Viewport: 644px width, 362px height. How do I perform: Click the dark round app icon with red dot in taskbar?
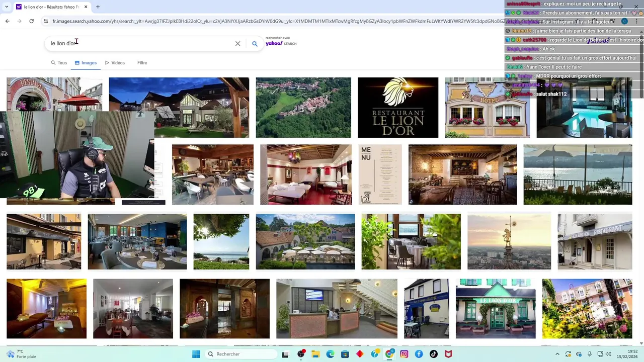[x=301, y=354]
